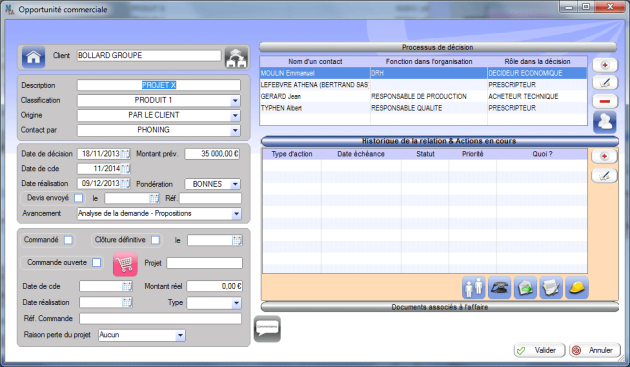Viewport: 630px width, 367px height.
Task: Create a meeting action with the people icon
Action: coord(474,287)
